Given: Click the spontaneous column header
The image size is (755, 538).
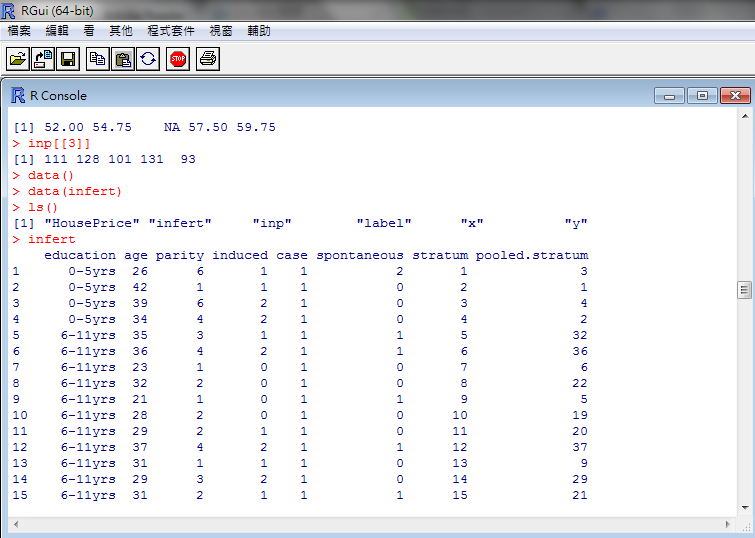Looking at the screenshot, I should click(360, 255).
